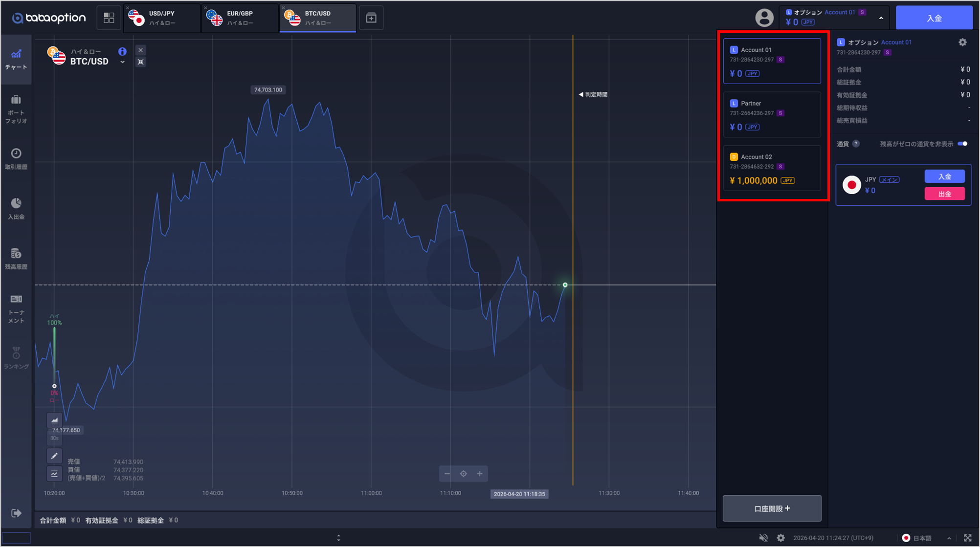Viewport: 980px width, 547px height.
Task: Click the BTC/USD info icon
Action: [122, 51]
